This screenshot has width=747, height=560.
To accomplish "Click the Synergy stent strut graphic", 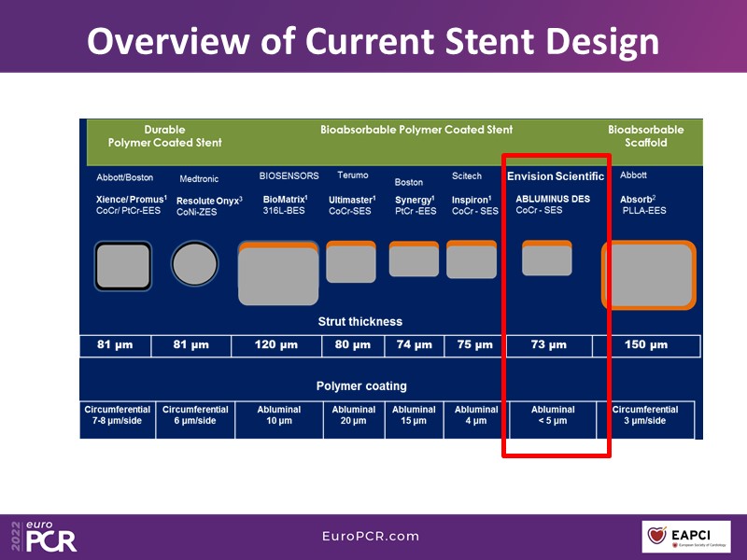I will click(x=414, y=259).
